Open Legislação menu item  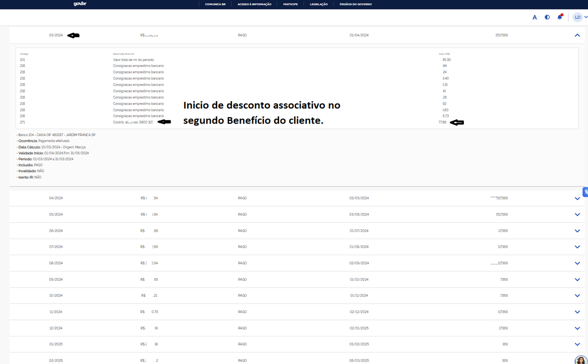(319, 4)
